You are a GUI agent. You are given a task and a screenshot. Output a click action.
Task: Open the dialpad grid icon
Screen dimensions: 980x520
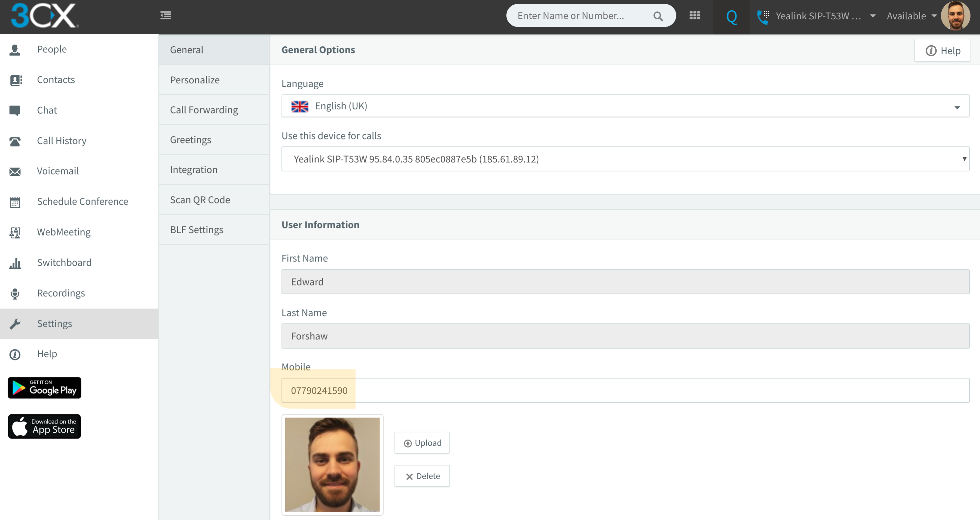[695, 16]
